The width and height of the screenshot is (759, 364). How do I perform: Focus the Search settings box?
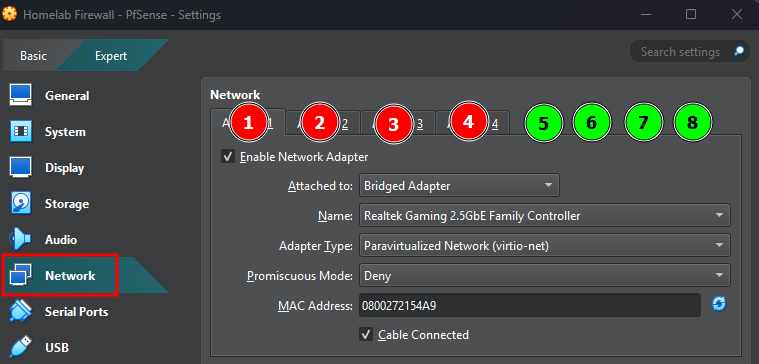680,51
